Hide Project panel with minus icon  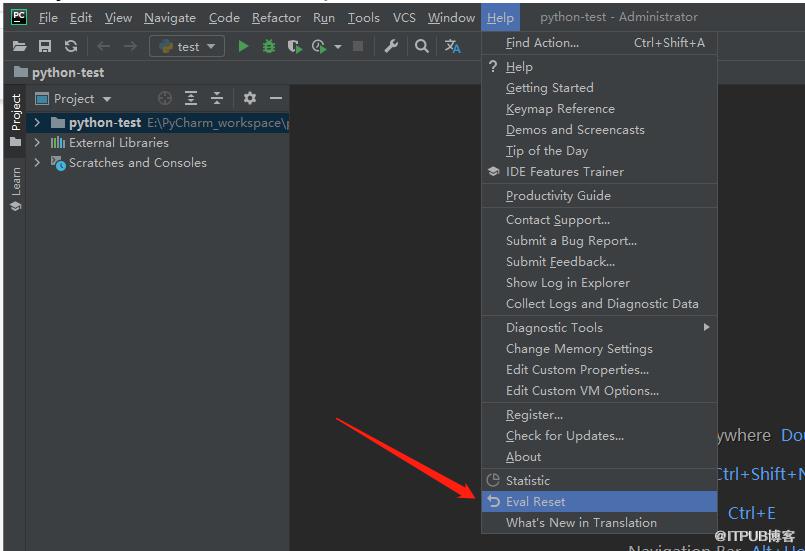pos(276,98)
